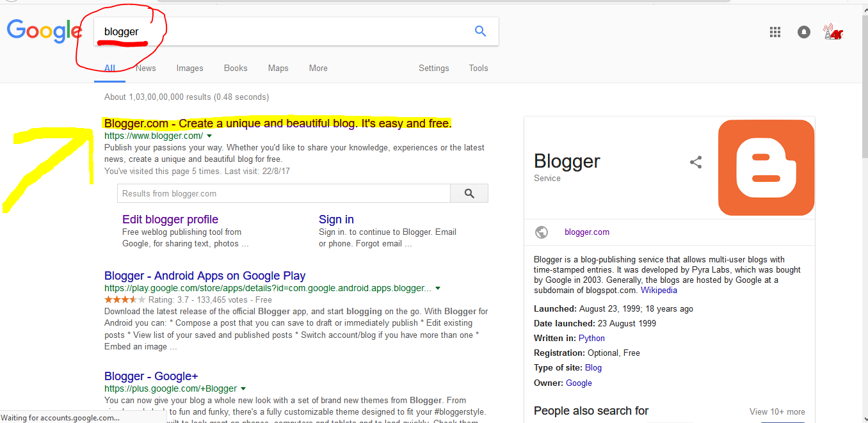Switch to the Images tab
The height and width of the screenshot is (423, 868).
pos(189,68)
